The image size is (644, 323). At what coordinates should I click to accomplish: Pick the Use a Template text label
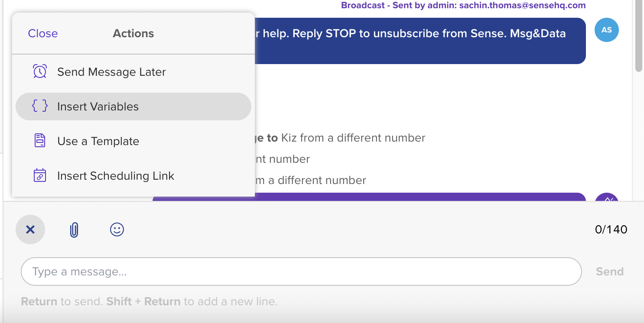pos(98,141)
